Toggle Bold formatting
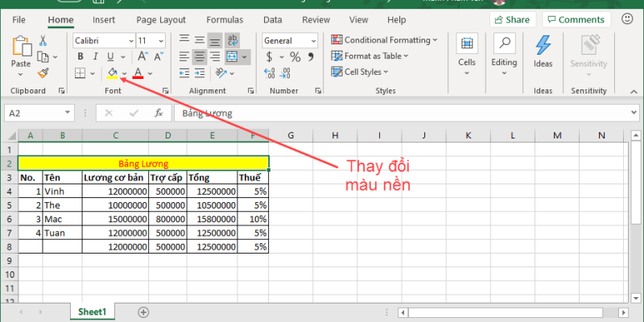The height and width of the screenshot is (322, 644). coord(80,56)
